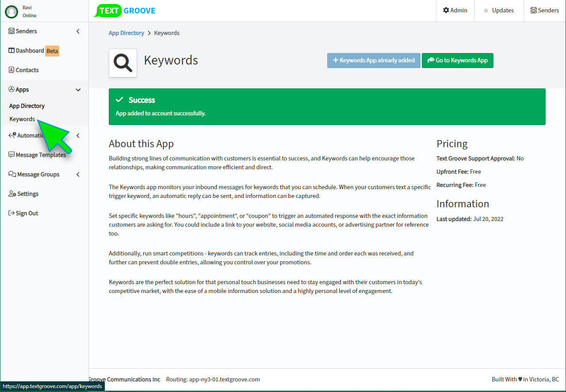The image size is (566, 392).
Task: Click the Dashboard sidebar icon
Action: 11,51
